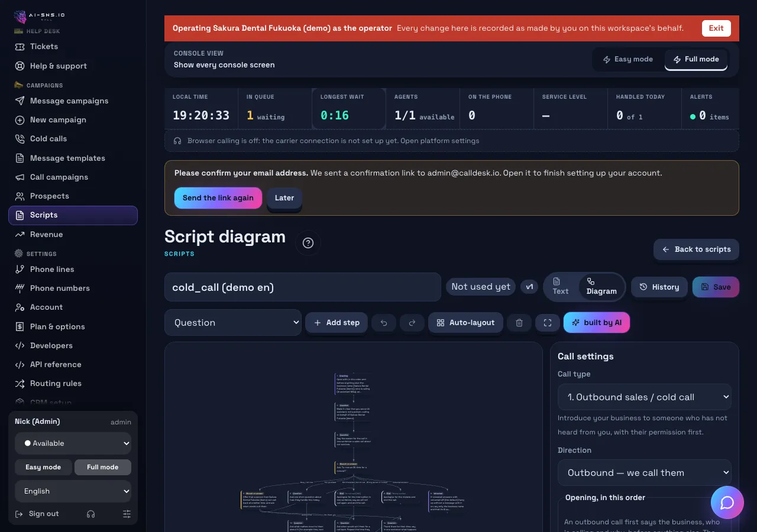Go to Message campaigns
757x532 pixels.
[73, 100]
